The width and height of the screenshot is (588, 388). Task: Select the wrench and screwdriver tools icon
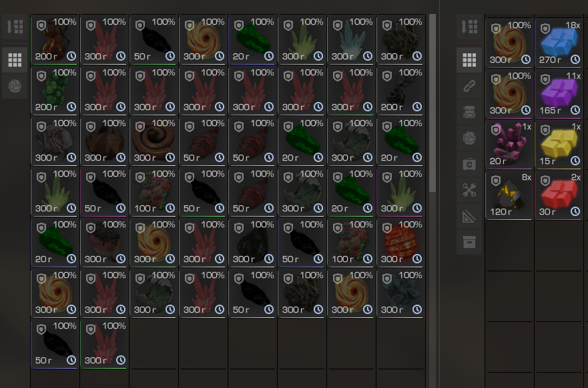(x=469, y=190)
